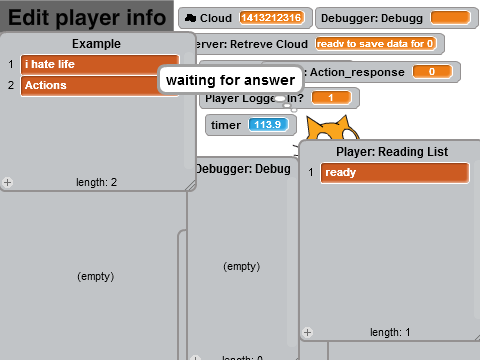480x360 pixels.
Task: Click the Player: Reading List header
Action: tap(392, 152)
